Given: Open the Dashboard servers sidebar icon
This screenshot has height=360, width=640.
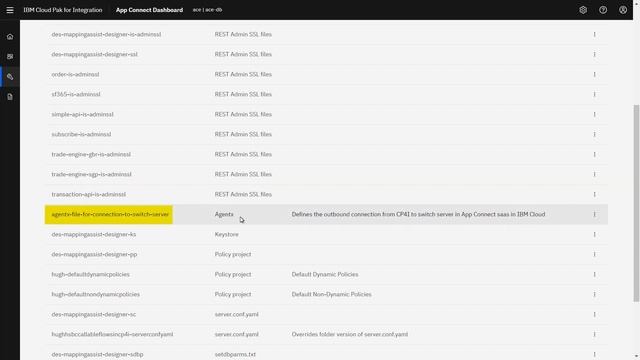Looking at the screenshot, I should pyautogui.click(x=10, y=56).
